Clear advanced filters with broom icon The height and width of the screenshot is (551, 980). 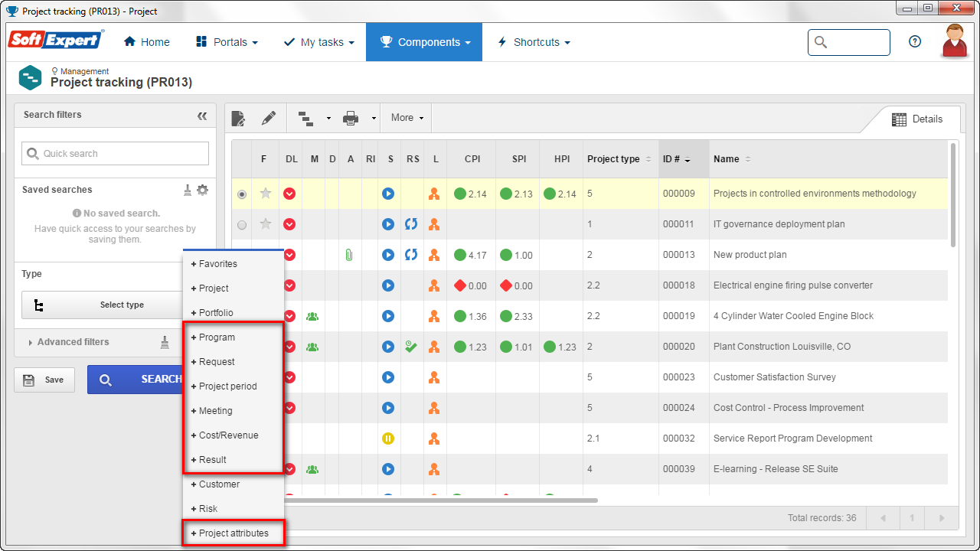click(165, 342)
